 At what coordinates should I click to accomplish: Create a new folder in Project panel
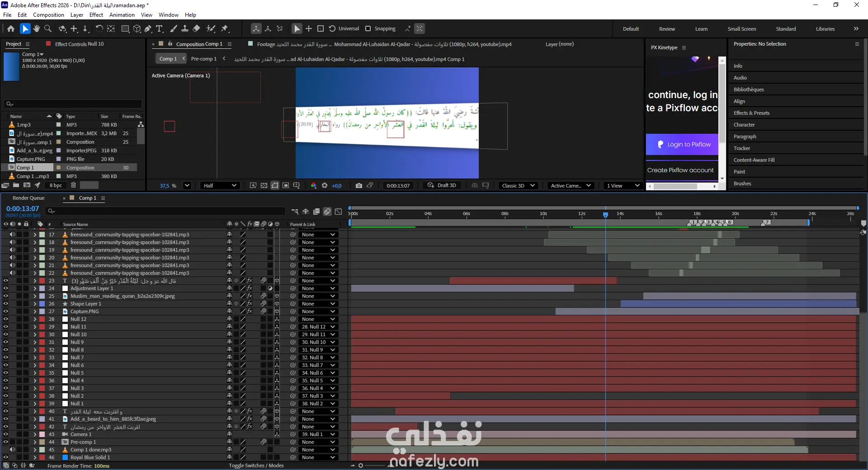tap(16, 185)
